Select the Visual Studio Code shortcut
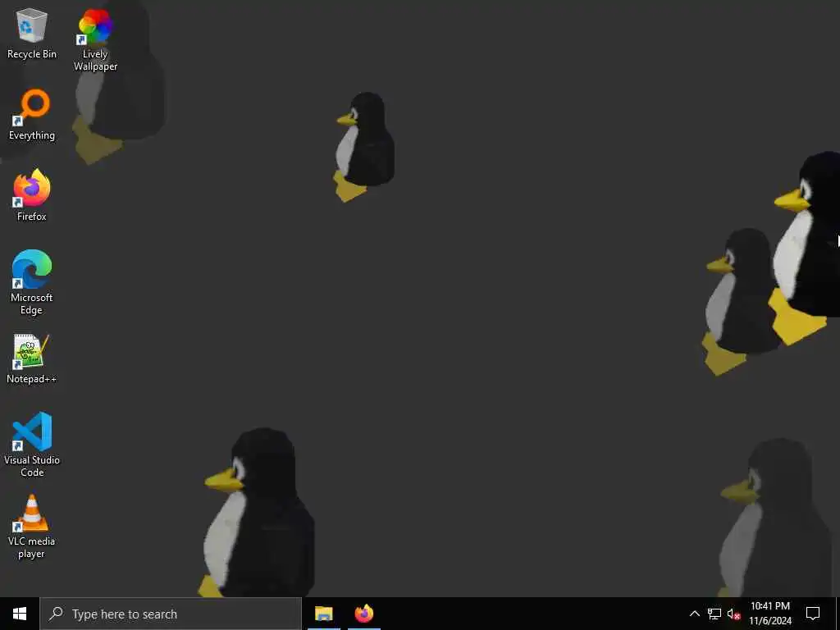Image resolution: width=840 pixels, height=630 pixels. coord(32,444)
